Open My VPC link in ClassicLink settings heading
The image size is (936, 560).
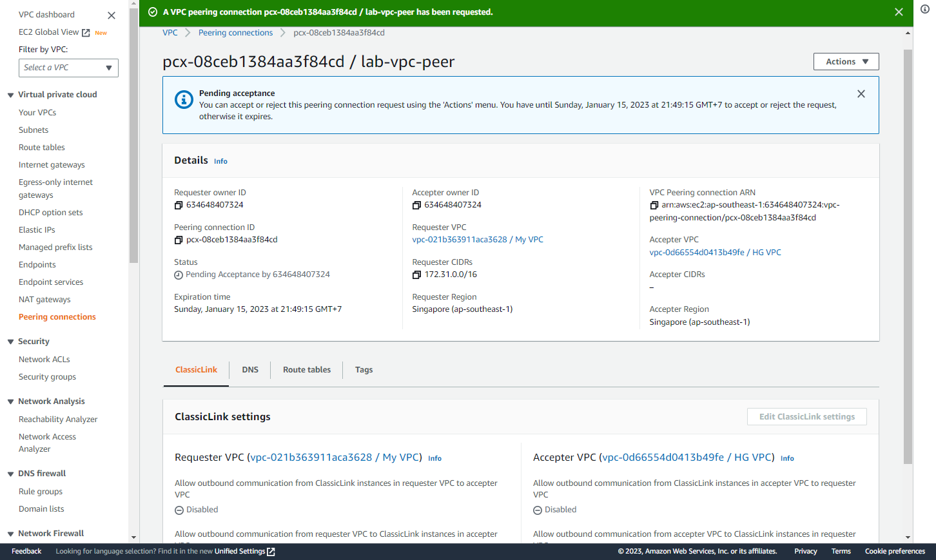click(335, 458)
